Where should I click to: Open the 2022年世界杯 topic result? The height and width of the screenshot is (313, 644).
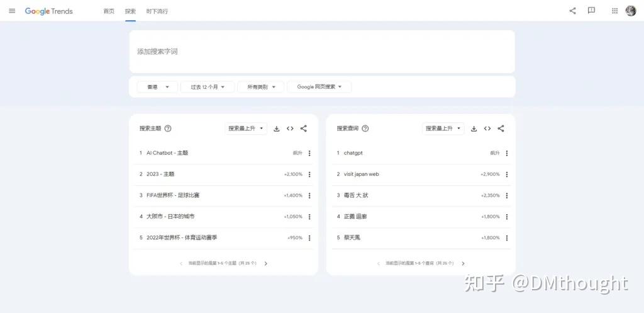[182, 237]
